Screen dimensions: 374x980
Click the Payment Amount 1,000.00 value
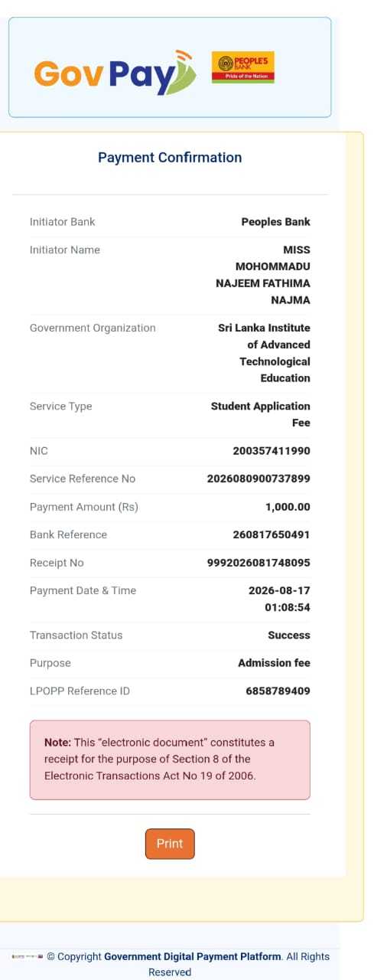tap(288, 507)
